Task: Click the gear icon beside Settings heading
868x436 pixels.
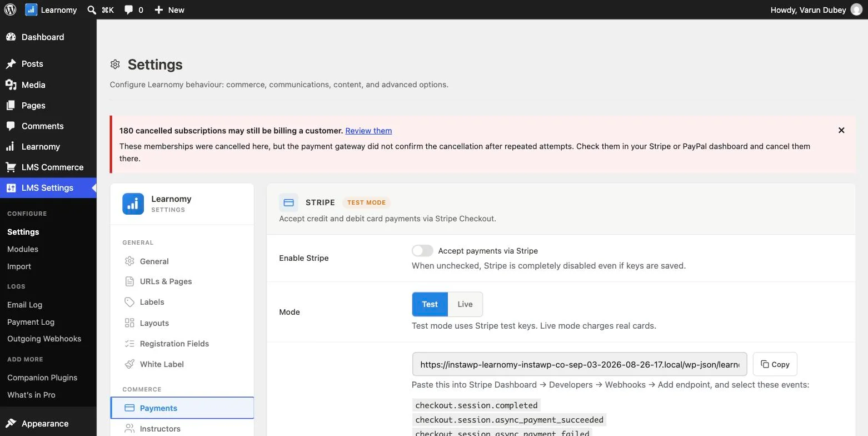Action: coord(115,65)
